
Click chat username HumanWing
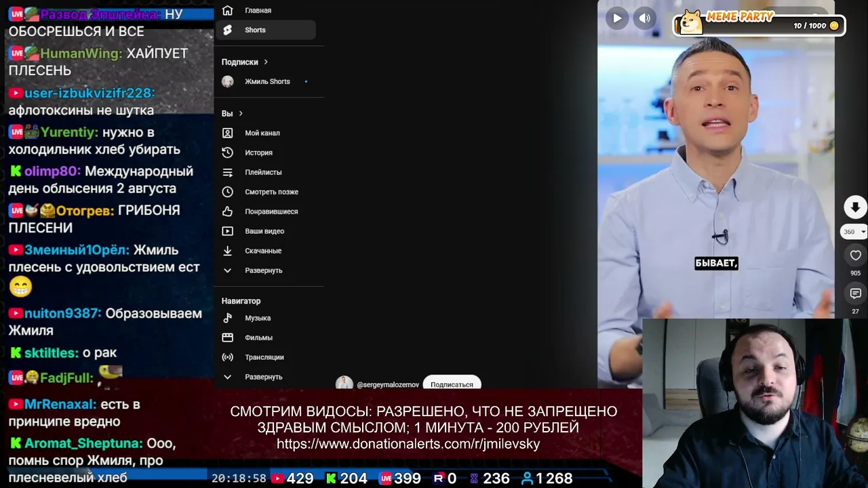(81, 54)
